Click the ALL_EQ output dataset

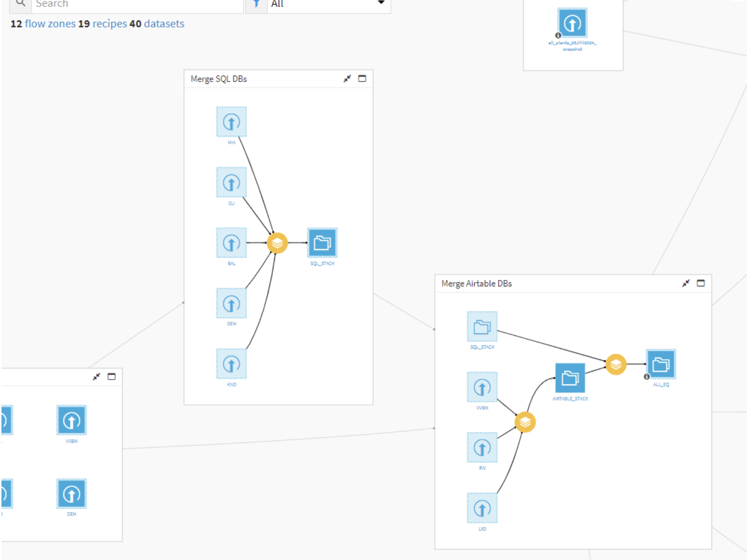tap(661, 364)
